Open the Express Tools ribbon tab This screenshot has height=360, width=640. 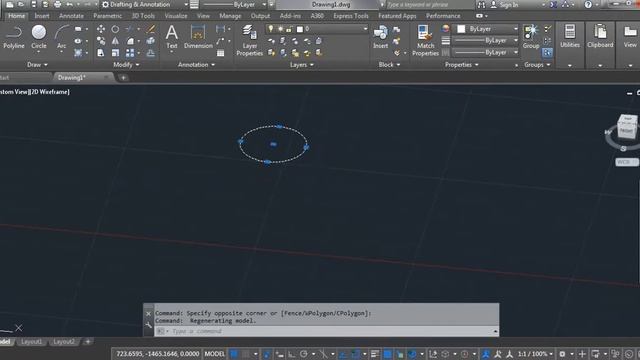coord(351,16)
